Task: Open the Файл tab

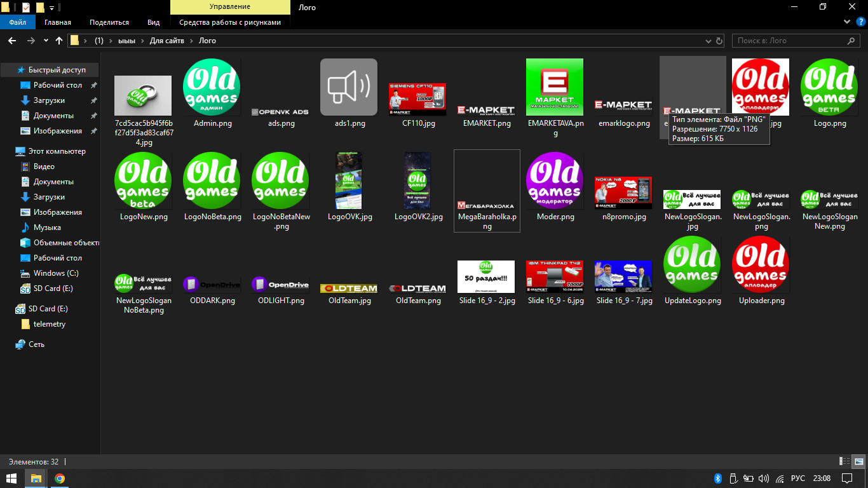Action: 18,22
